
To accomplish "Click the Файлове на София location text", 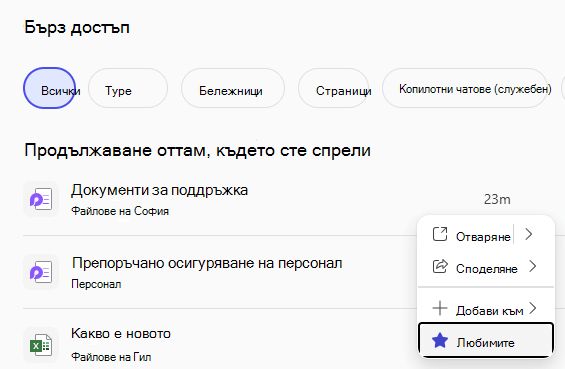I will point(120,211).
